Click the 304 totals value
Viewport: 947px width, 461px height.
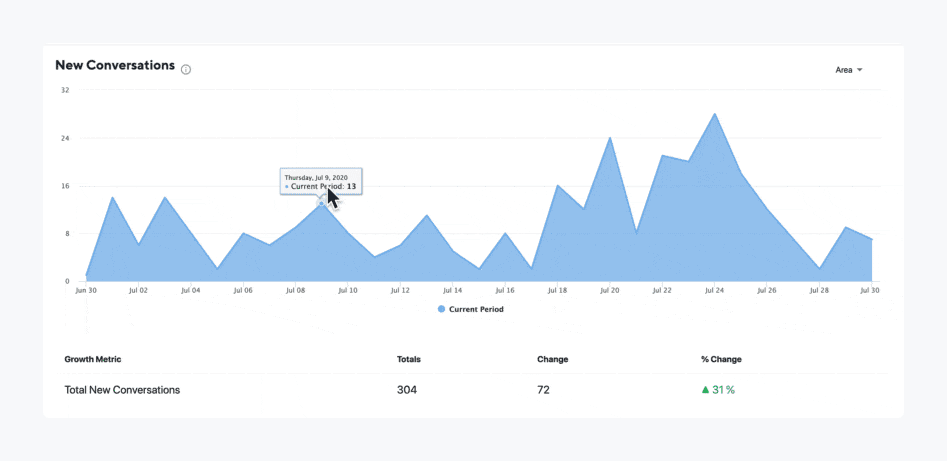pyautogui.click(x=408, y=390)
